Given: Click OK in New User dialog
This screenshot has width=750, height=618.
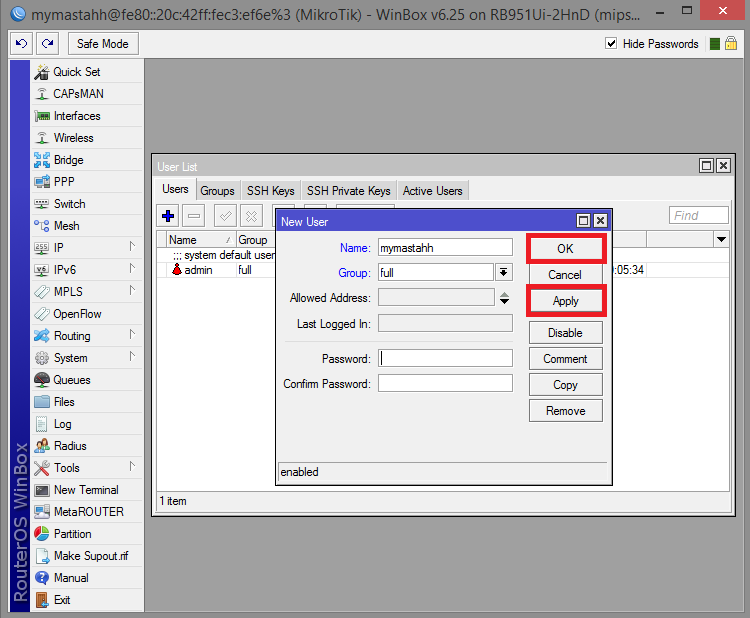Looking at the screenshot, I should [566, 249].
